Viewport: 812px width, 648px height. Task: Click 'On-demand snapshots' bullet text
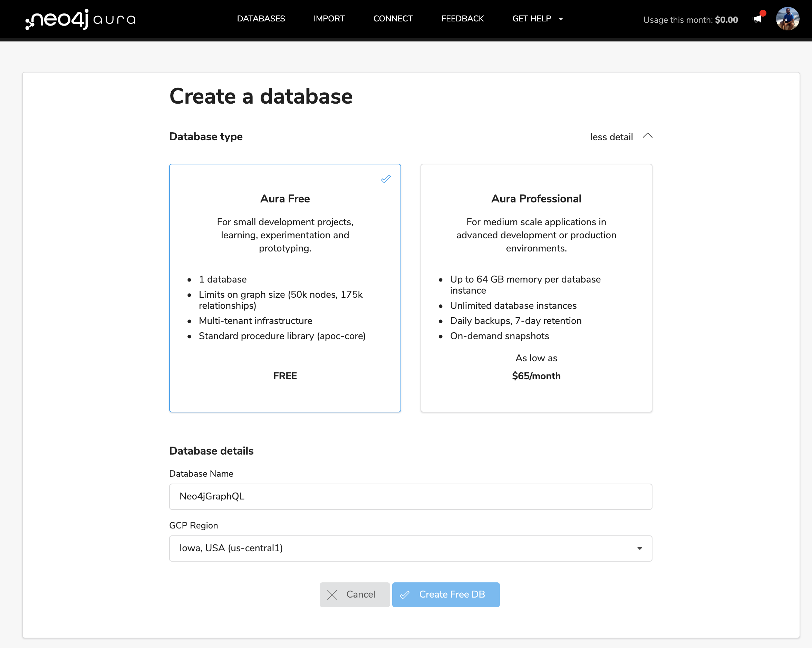pos(500,336)
